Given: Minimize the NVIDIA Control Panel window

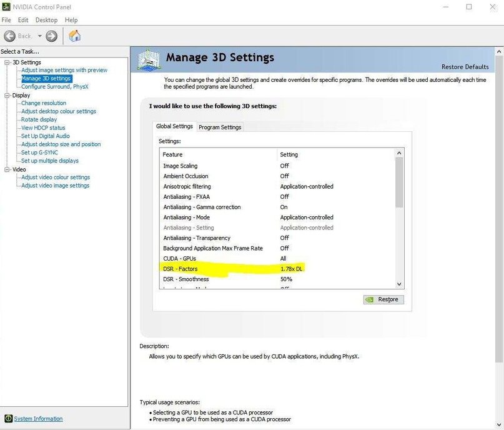Looking at the screenshot, I should (x=445, y=7).
